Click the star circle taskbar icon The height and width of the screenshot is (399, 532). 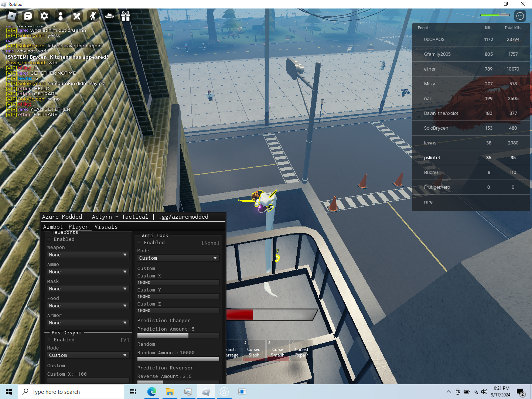tap(224, 392)
